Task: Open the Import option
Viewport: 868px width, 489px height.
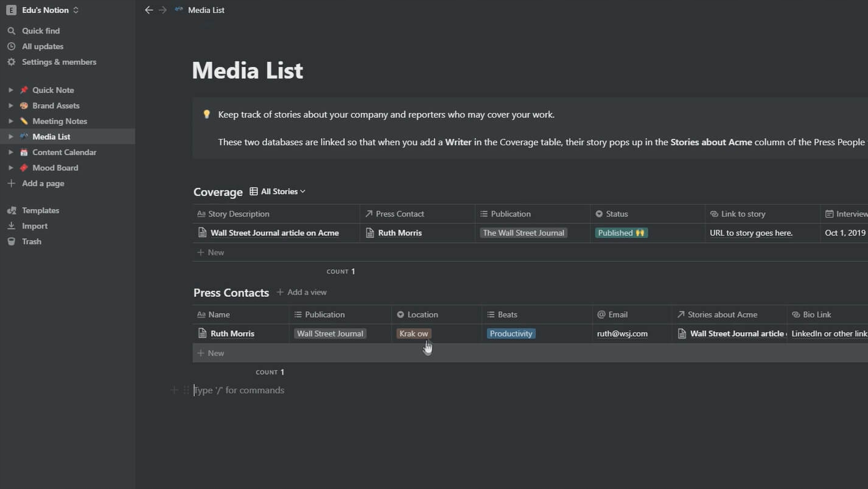Action: point(35,226)
